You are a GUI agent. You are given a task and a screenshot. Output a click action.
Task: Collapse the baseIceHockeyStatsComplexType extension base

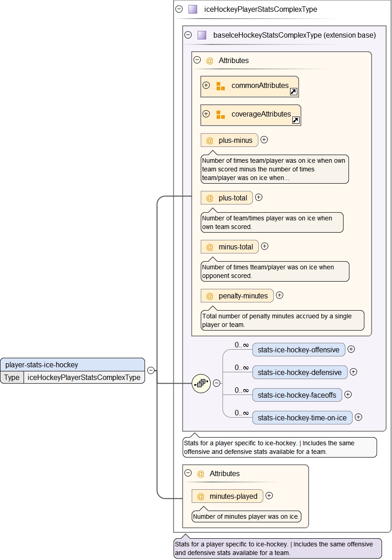click(188, 35)
